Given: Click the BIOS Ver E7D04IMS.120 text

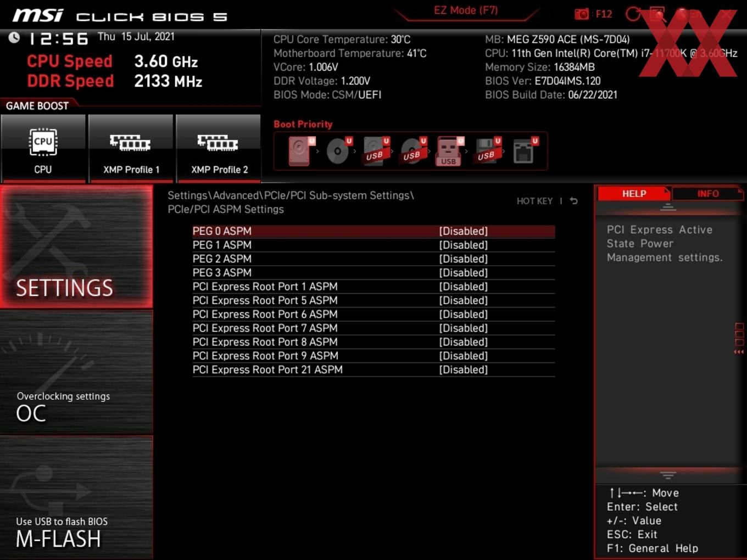Looking at the screenshot, I should [543, 81].
